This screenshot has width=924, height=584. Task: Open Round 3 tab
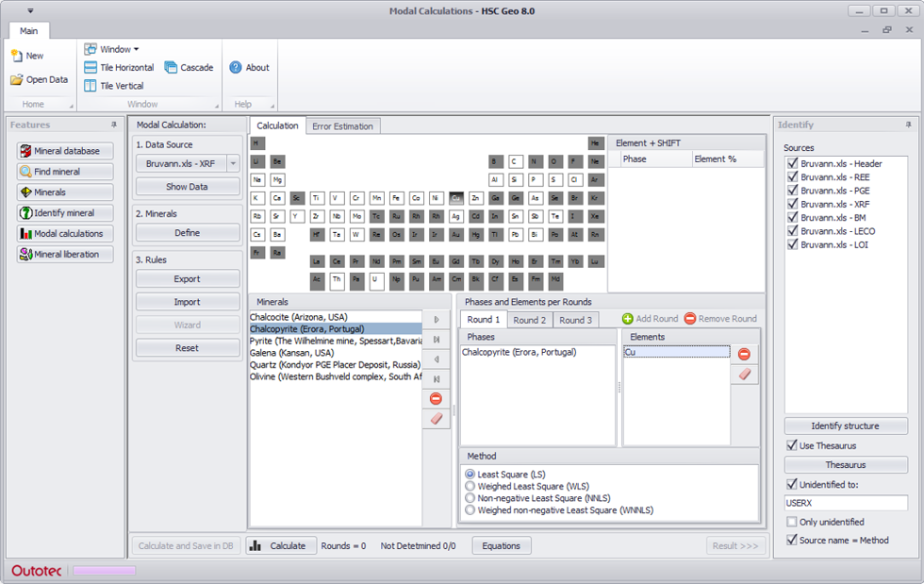(x=576, y=320)
